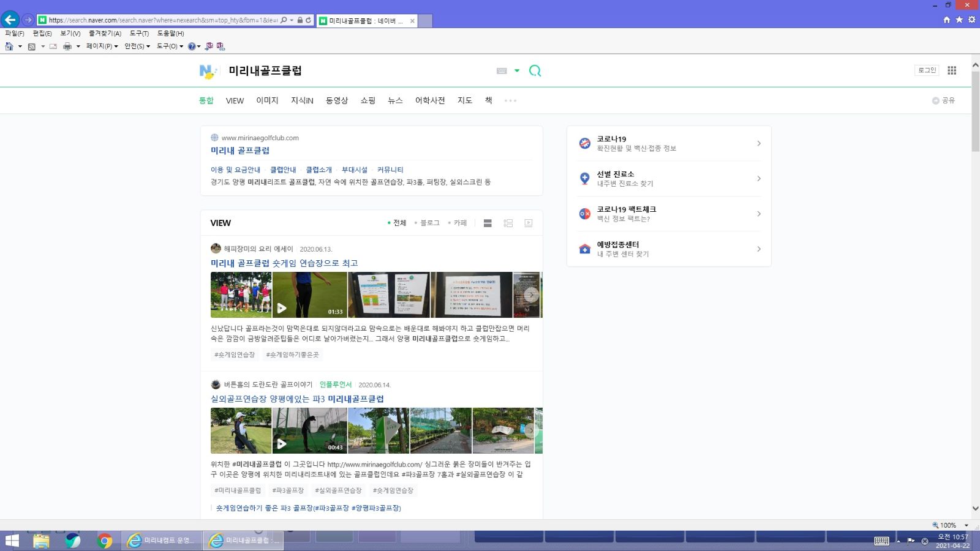Image resolution: width=980 pixels, height=551 pixels.
Task: Open the 예방접종센터 item
Action: [669, 249]
